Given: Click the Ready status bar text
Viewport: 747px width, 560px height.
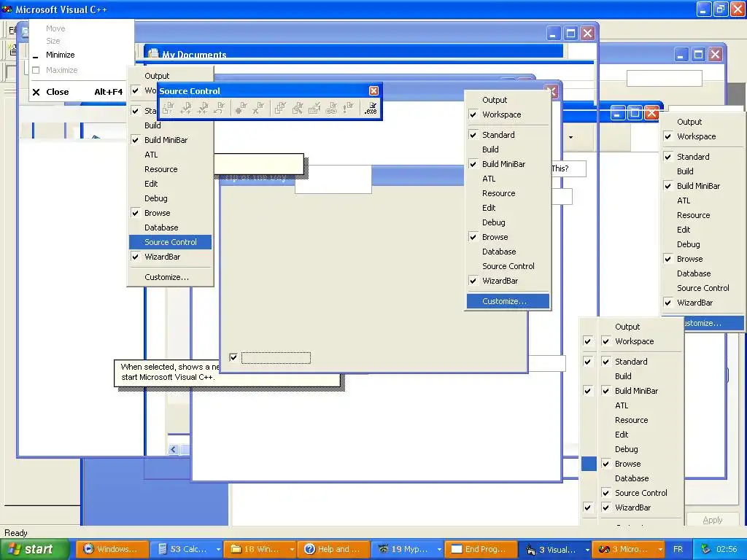Looking at the screenshot, I should click(x=16, y=533).
